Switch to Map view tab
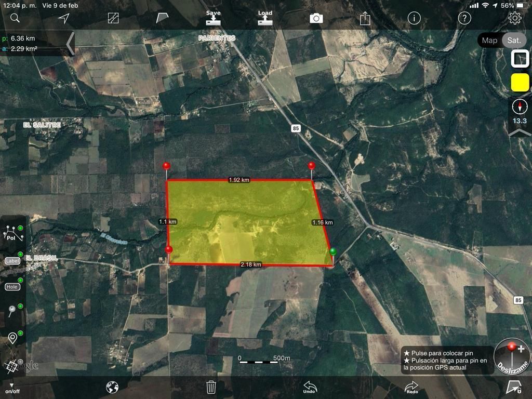This screenshot has width=532, height=399. point(489,41)
